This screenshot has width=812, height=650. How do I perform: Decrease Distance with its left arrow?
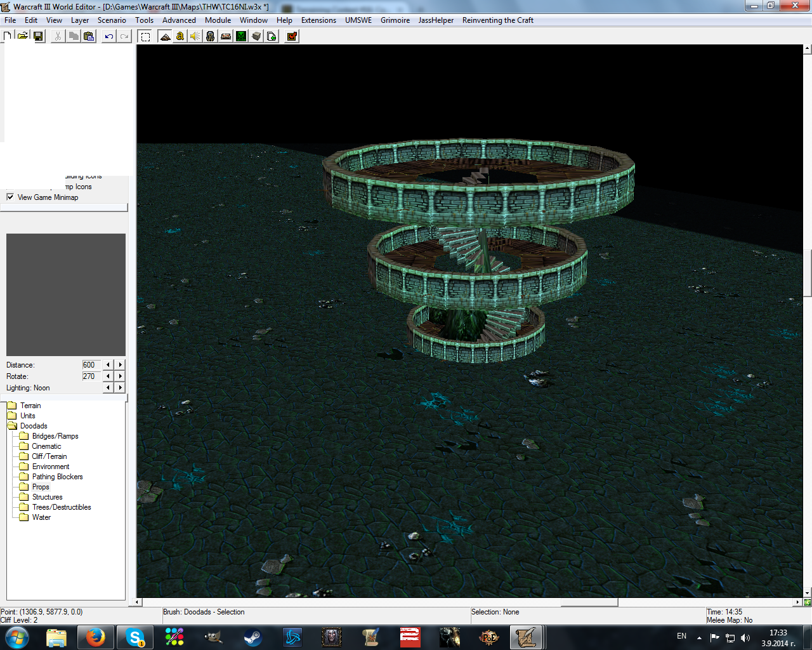108,365
